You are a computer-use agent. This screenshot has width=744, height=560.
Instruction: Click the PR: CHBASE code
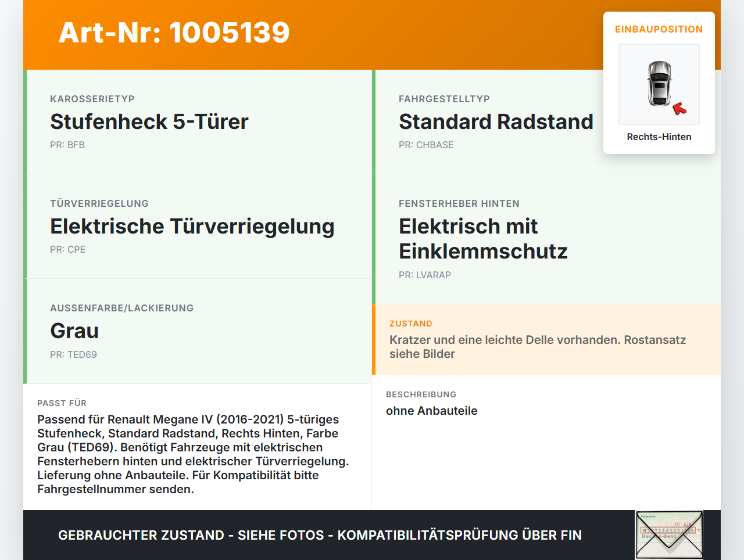tap(426, 145)
